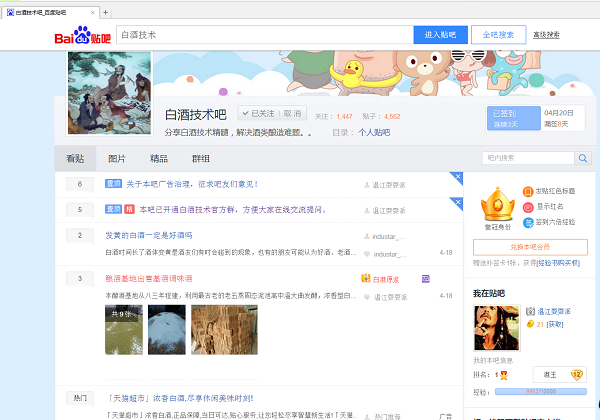The height and width of the screenshot is (420, 600).
Task: Click the first post image thumbnail
Action: (x=124, y=329)
